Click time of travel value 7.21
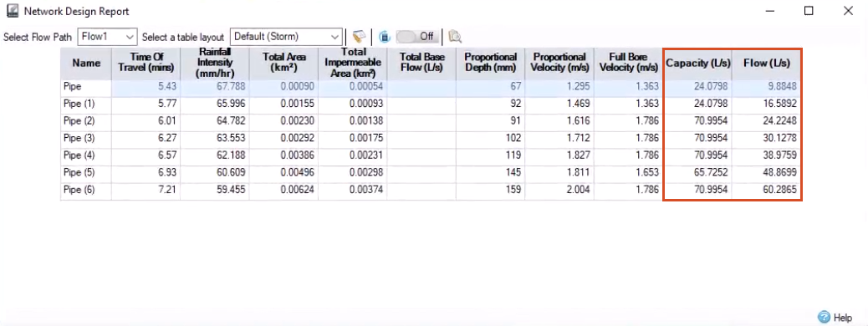 click(146, 190)
